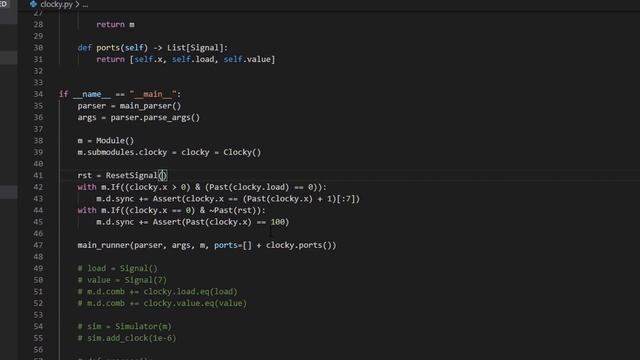Click 'main_parser()' call on line 35
640x360 pixels.
click(x=150, y=106)
